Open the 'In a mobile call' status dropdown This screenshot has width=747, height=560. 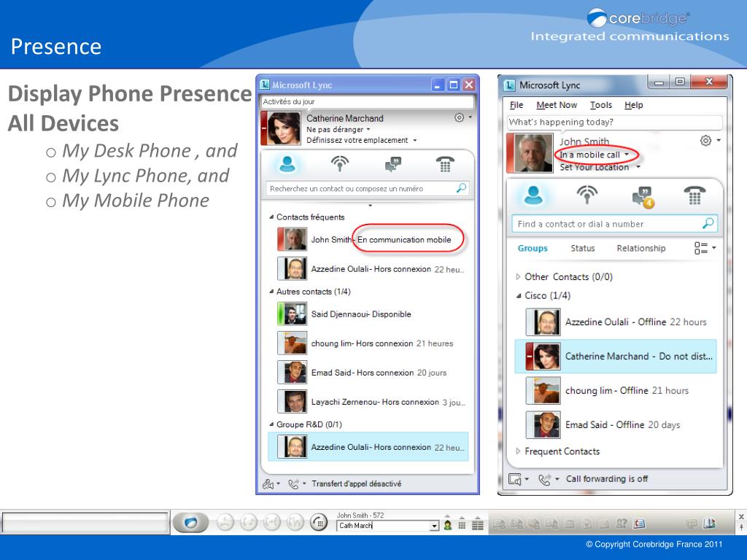point(627,155)
